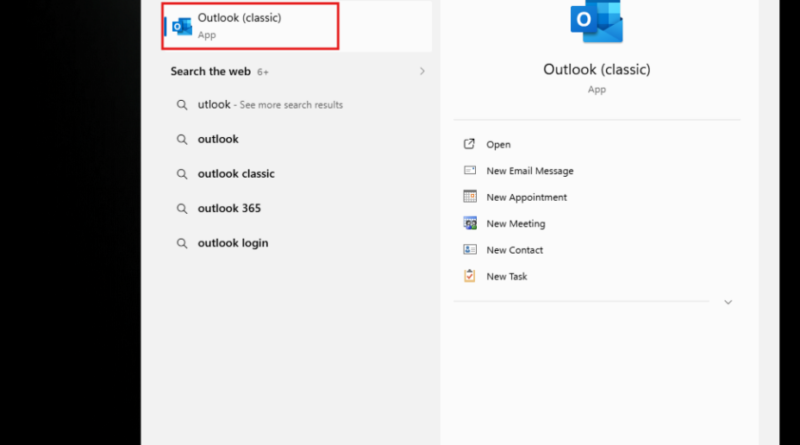Click the New Contact card icon

click(469, 250)
